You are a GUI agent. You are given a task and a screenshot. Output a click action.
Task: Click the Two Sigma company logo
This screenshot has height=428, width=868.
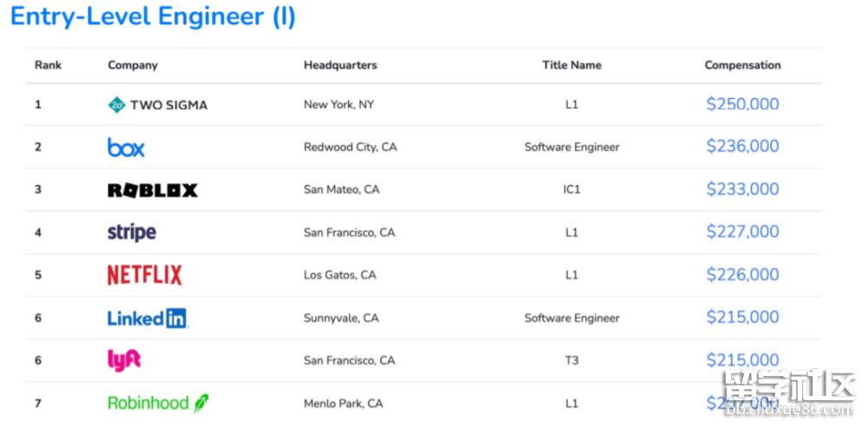pos(157,105)
